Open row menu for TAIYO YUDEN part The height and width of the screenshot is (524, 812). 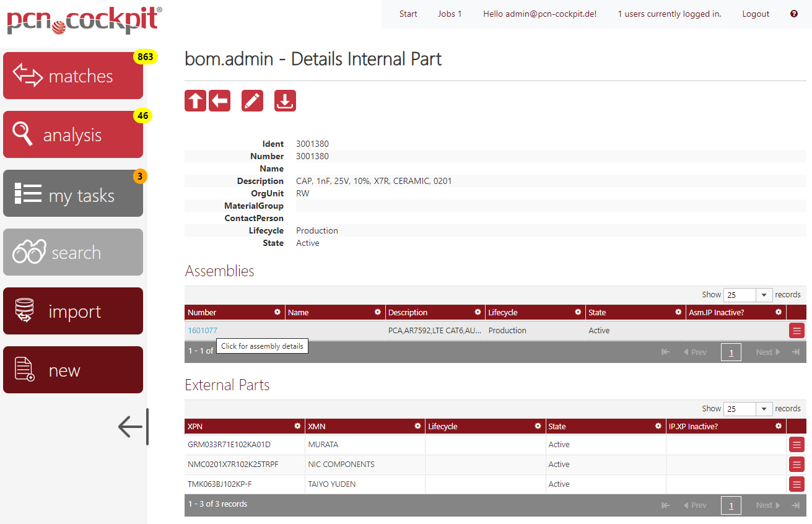click(x=797, y=484)
